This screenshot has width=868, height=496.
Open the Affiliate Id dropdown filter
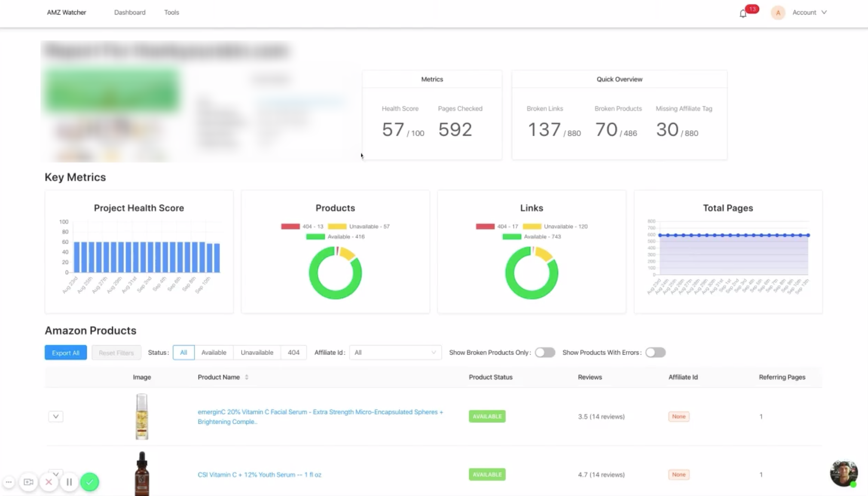394,352
